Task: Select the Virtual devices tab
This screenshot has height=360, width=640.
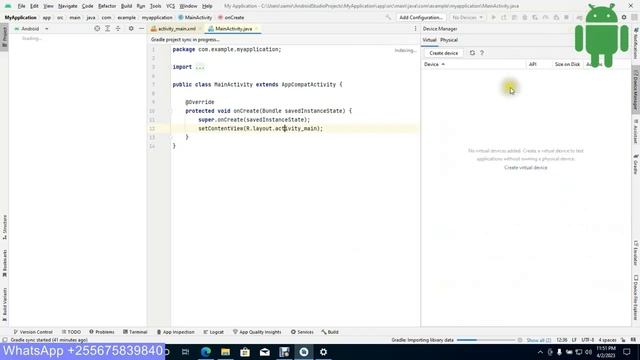Action: pyautogui.click(x=429, y=40)
